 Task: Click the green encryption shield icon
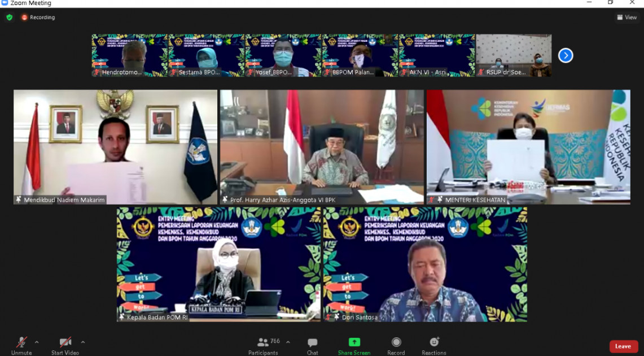point(10,18)
